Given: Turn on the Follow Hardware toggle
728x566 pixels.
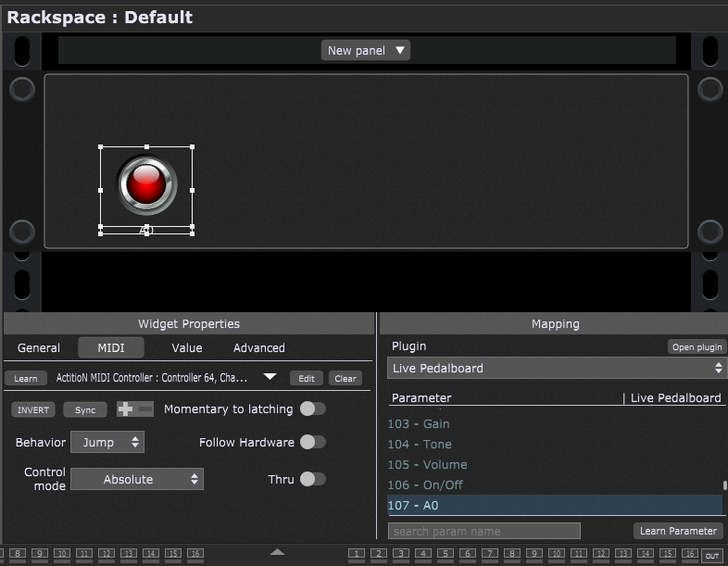Looking at the screenshot, I should [x=312, y=442].
